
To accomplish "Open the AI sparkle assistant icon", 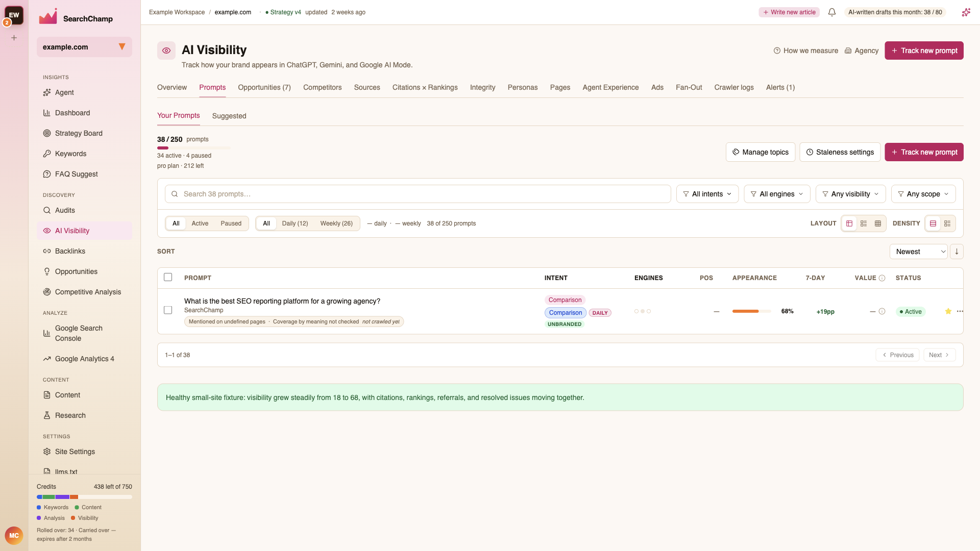I will click(966, 12).
